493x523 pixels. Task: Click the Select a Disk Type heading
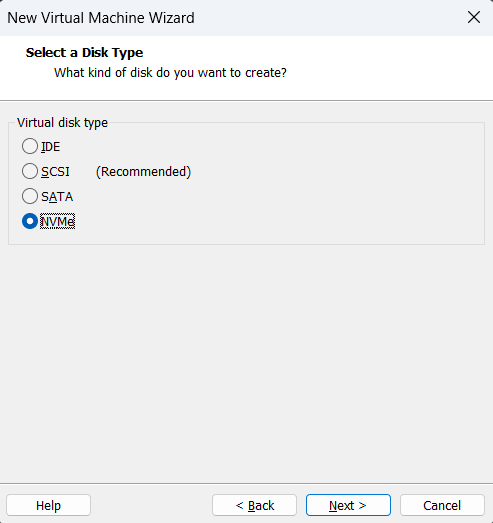point(84,53)
